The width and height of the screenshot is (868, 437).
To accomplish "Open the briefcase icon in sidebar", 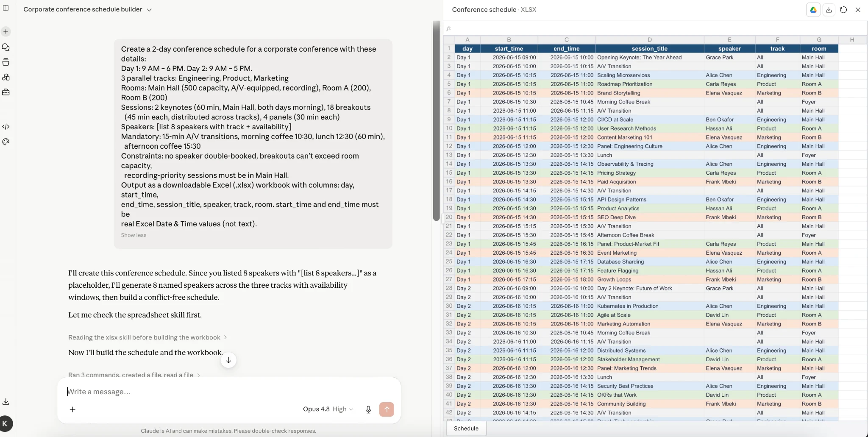I will coord(6,92).
